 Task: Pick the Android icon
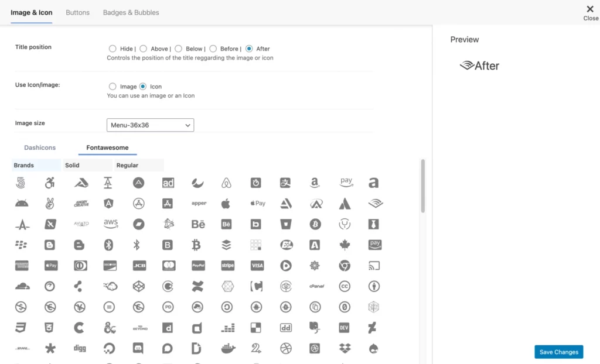(x=21, y=203)
